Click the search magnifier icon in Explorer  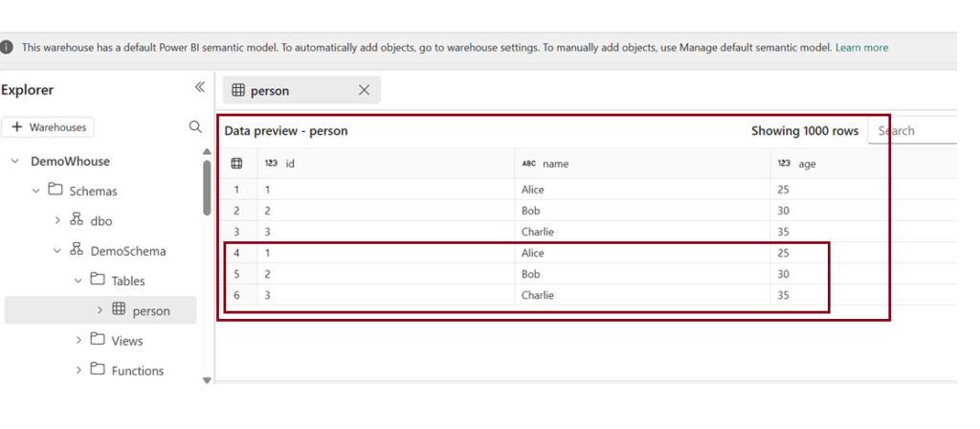pyautogui.click(x=195, y=126)
